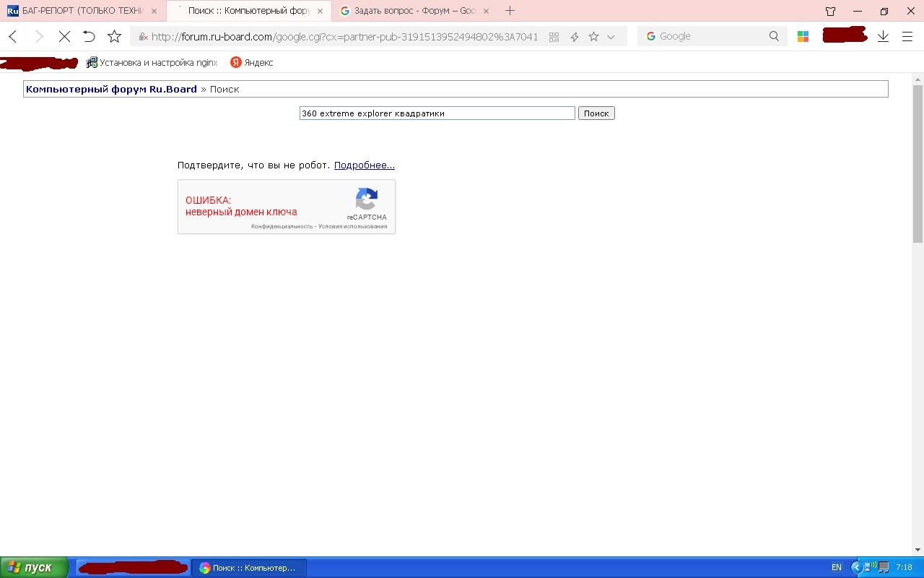The height and width of the screenshot is (578, 924).
Task: Open the Установка и настройка nginx bookmark
Action: pos(152,62)
